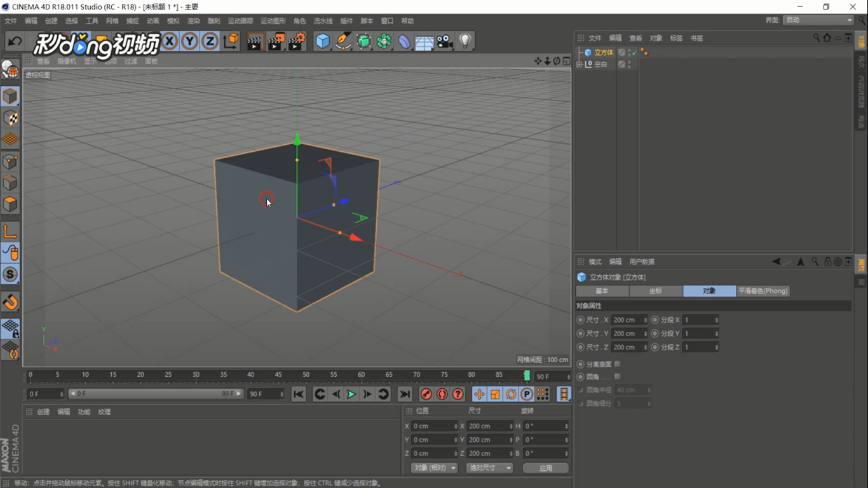Click the Bend deformer icon
This screenshot has height=488, width=868.
click(404, 41)
